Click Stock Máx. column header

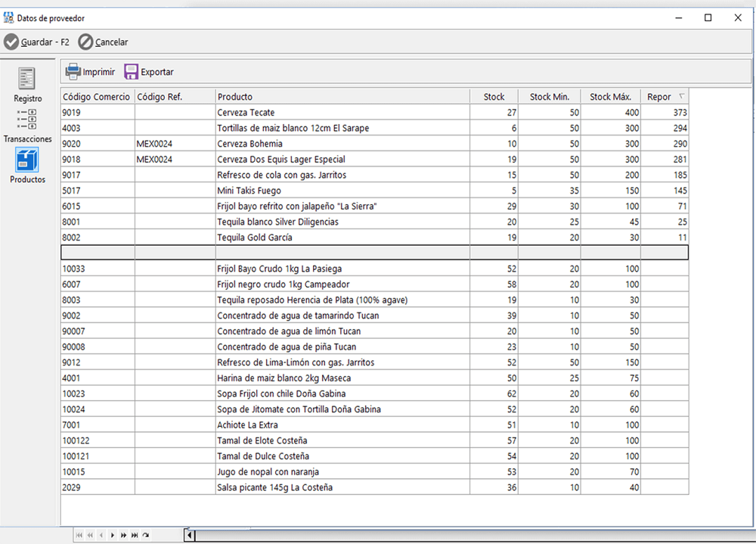pyautogui.click(x=610, y=97)
